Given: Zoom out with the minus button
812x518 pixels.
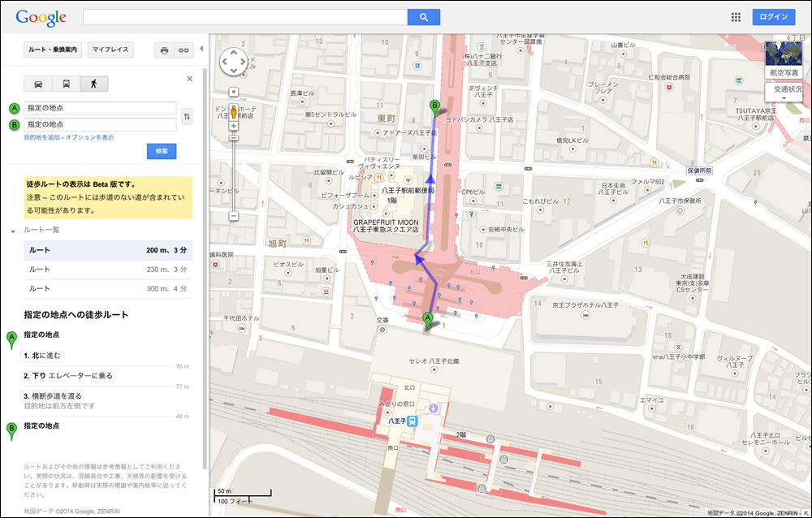Looking at the screenshot, I should coord(234,216).
